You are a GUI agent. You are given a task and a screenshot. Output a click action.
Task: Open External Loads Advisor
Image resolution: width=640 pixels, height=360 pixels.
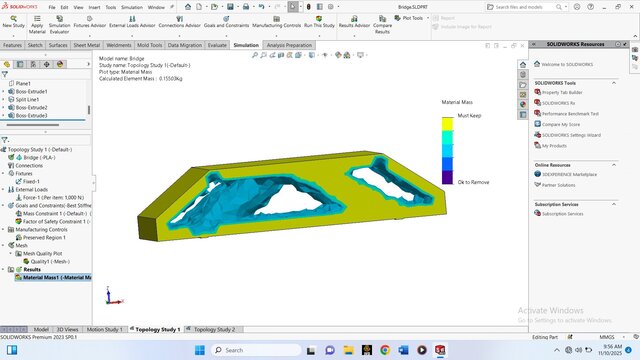click(x=132, y=22)
